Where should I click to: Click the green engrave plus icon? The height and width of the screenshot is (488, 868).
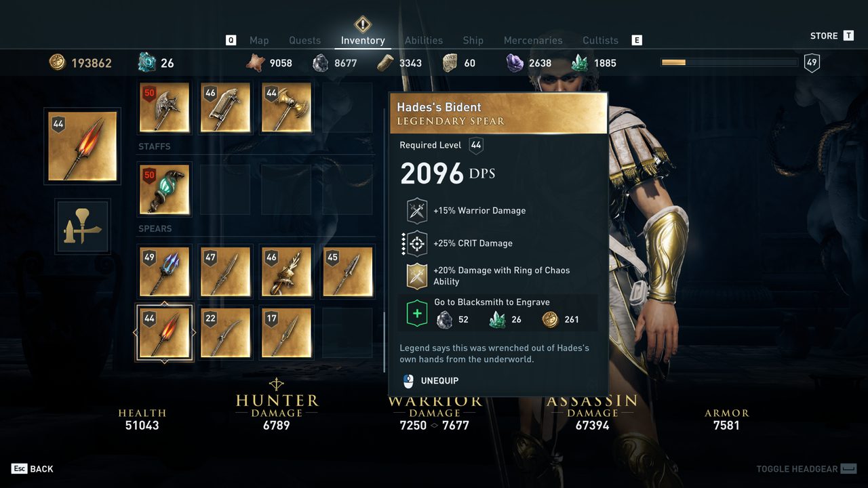[x=416, y=314]
